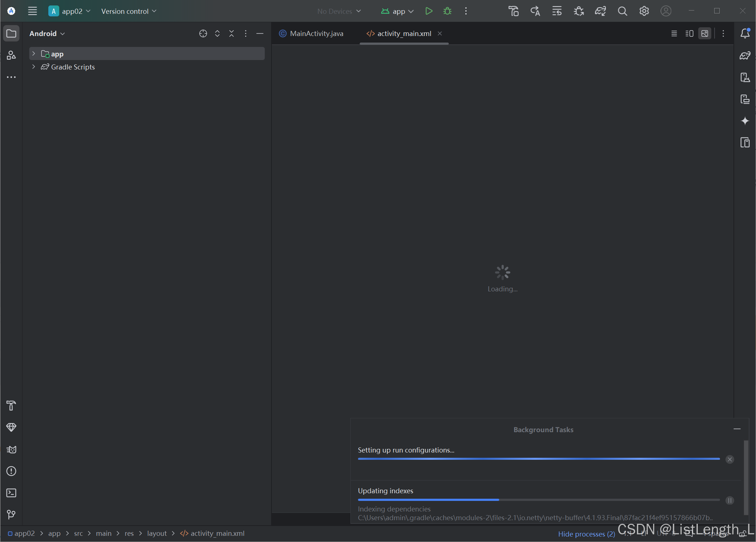This screenshot has width=756, height=542.
Task: Open the Terminal tool window
Action: click(11, 493)
